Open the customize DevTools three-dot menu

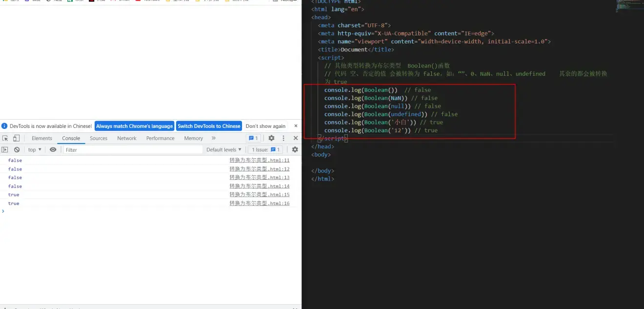[x=283, y=138]
